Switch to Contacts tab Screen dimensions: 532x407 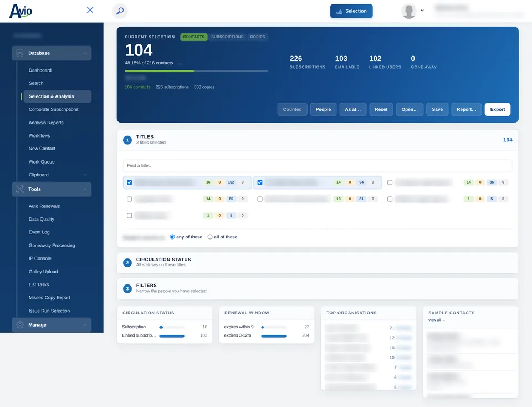194,37
